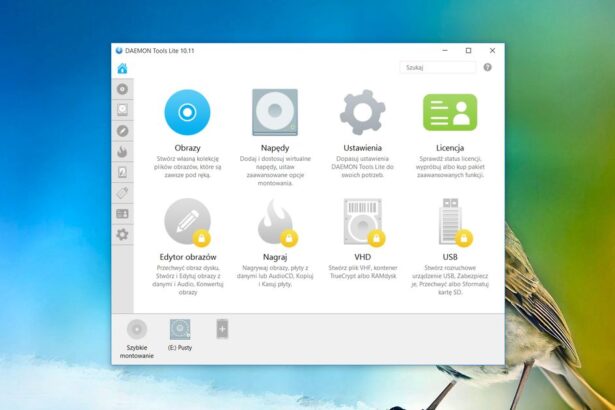The image size is (615, 410).
Task: Click the Szybkie montowanie disc icon
Action: click(x=137, y=329)
